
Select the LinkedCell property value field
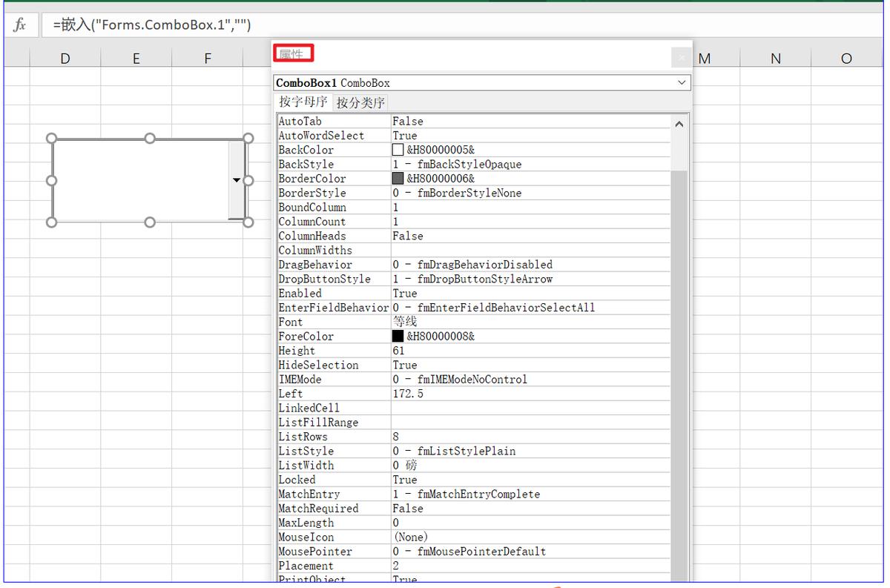[530, 409]
